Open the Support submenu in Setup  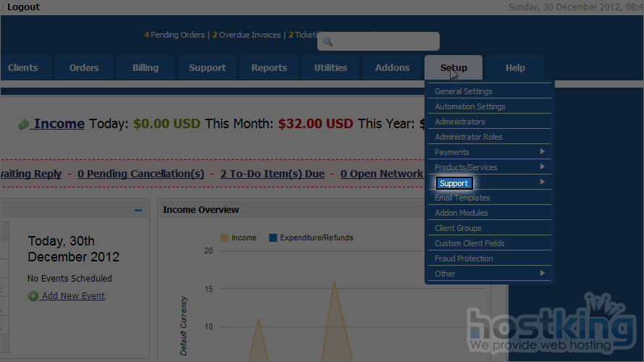tap(454, 183)
